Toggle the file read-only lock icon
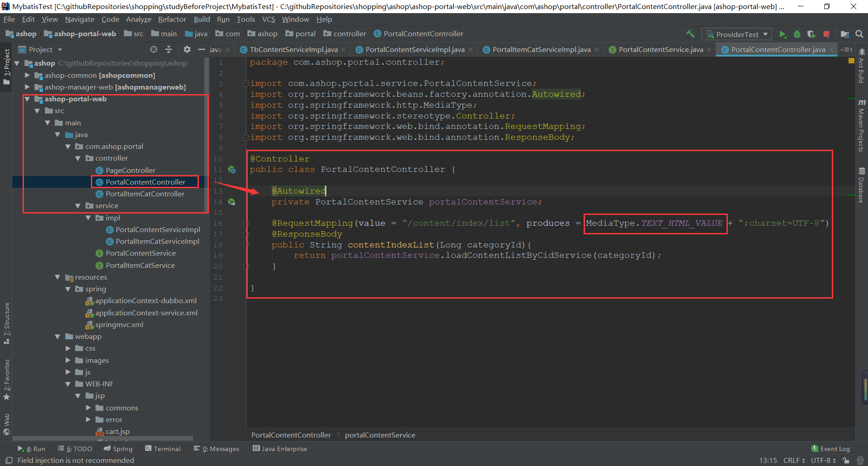Screen dimensions: 868x466 (x=846, y=461)
